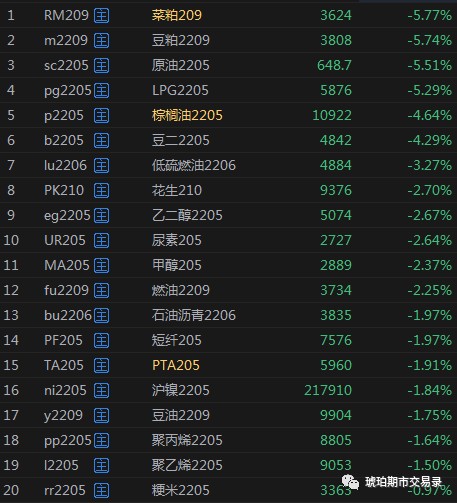Click the 主 icon beside rr2205

[101, 490]
